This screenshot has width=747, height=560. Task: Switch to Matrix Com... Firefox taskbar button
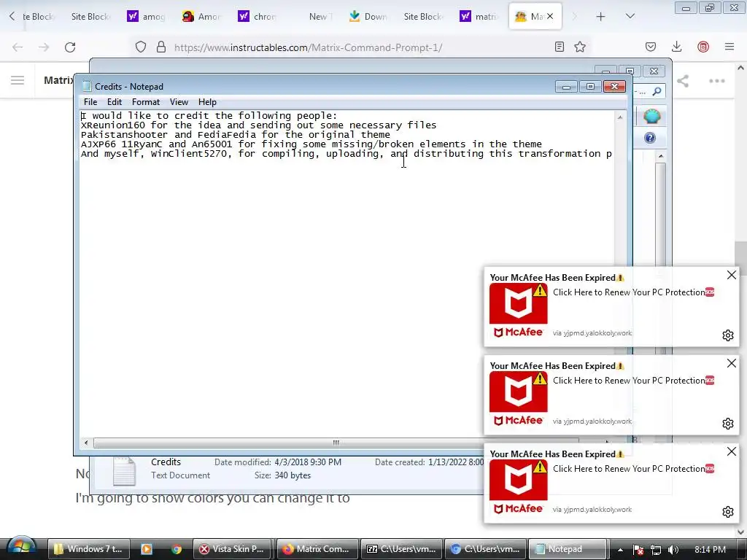coord(317,549)
